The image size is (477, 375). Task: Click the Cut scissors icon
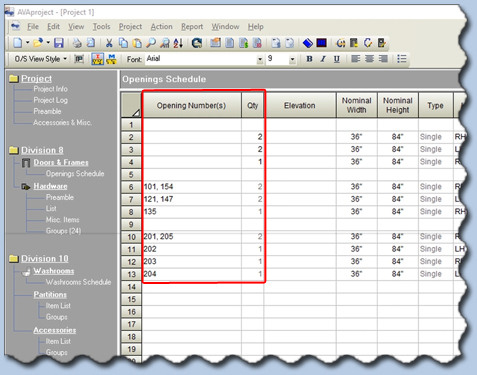click(x=109, y=43)
